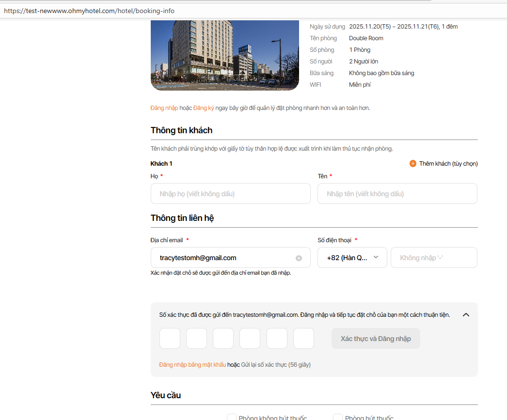The height and width of the screenshot is (420, 507).
Task: Click Gửi lại số xác thực link
Action: tap(276, 364)
